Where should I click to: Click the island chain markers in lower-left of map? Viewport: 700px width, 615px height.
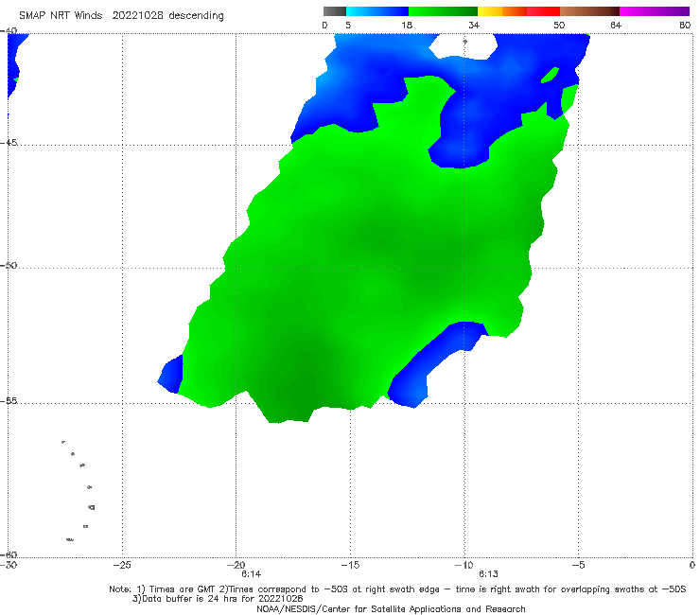coord(79,490)
